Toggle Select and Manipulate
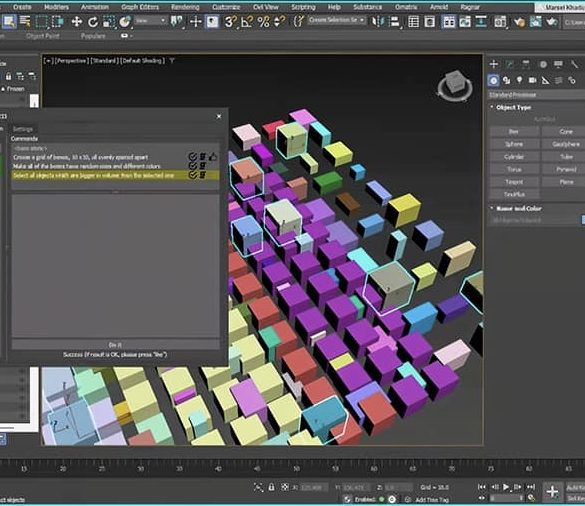The height and width of the screenshot is (506, 585). pos(195,22)
